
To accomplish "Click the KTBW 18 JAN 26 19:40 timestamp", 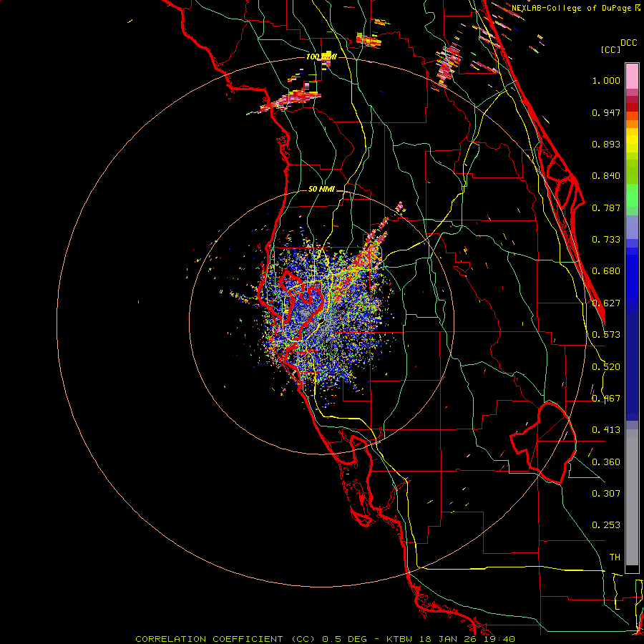I will tap(451, 639).
